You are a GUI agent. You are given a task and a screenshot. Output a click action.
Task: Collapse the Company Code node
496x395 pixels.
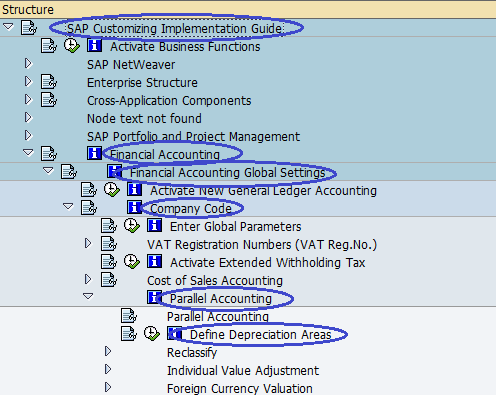click(x=68, y=207)
